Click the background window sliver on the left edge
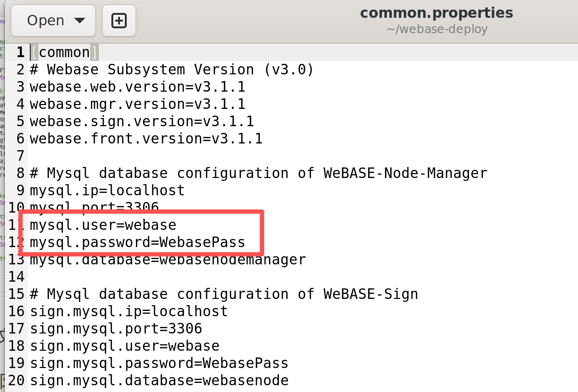 3,192
